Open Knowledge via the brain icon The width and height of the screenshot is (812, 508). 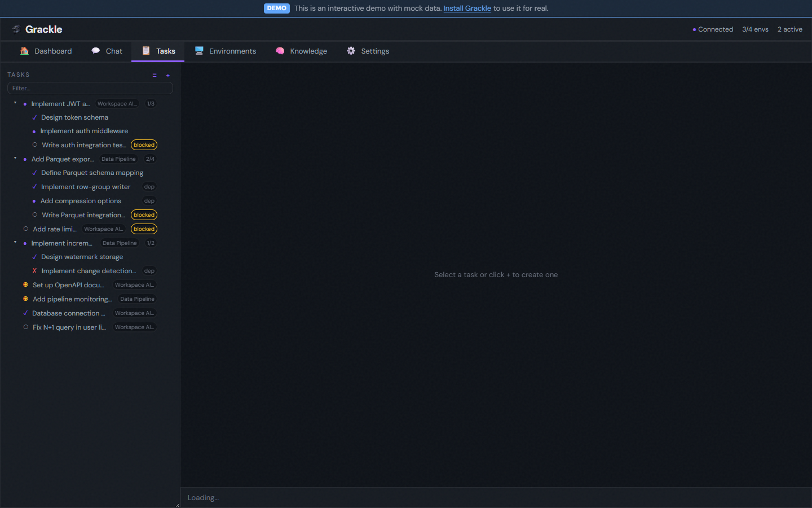(280, 51)
